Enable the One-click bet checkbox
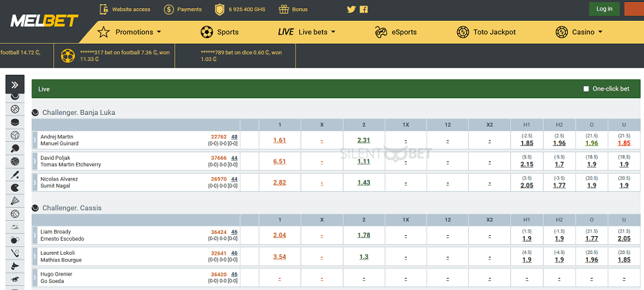 coord(586,89)
